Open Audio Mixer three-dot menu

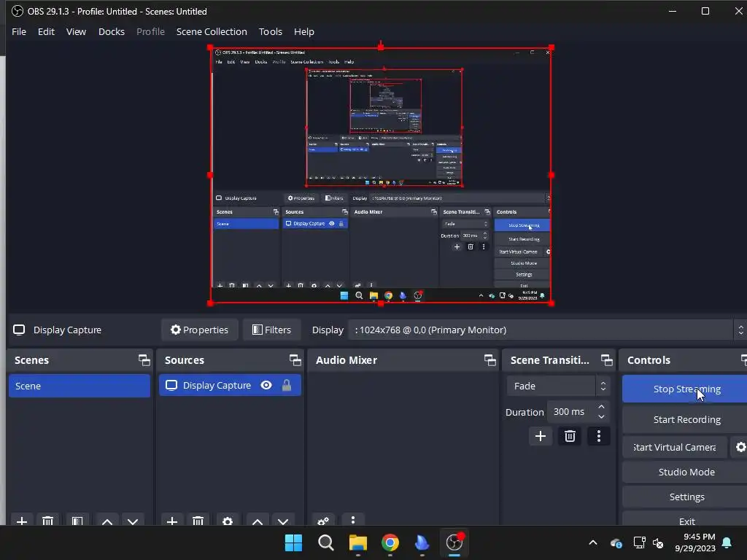353,519
